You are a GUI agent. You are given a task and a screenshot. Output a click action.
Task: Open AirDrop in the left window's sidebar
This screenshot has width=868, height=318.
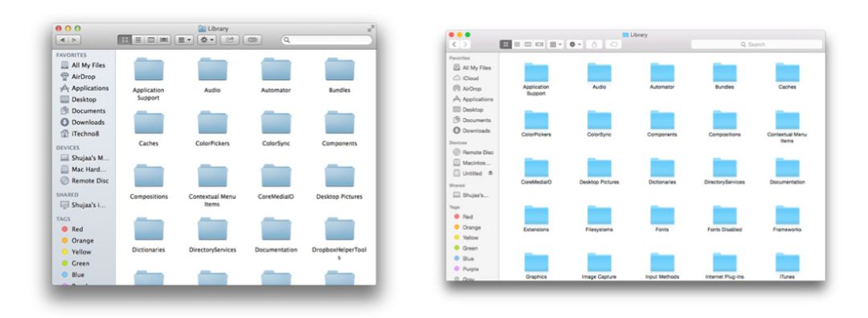point(83,76)
